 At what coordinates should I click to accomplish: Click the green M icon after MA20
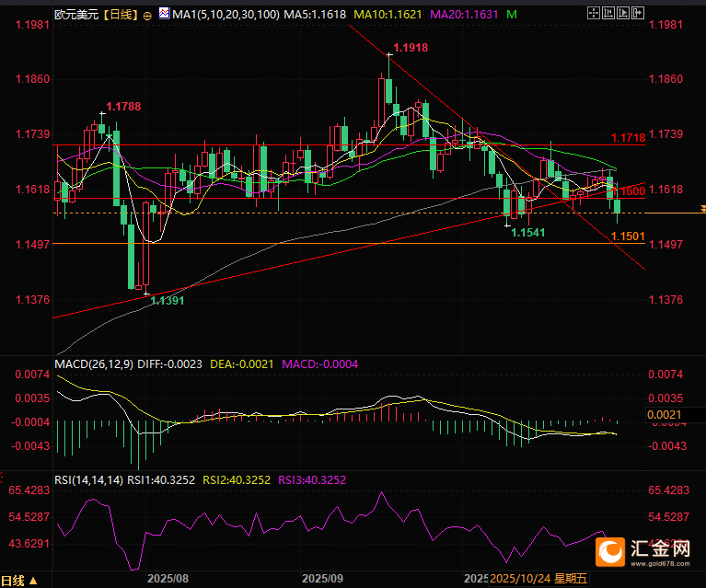(x=512, y=15)
